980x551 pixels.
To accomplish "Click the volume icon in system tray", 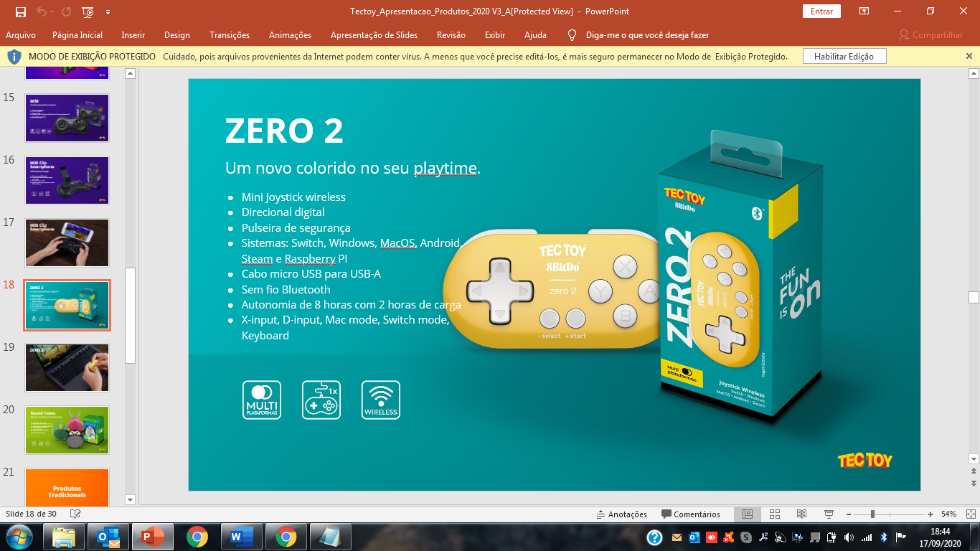I will click(x=849, y=537).
